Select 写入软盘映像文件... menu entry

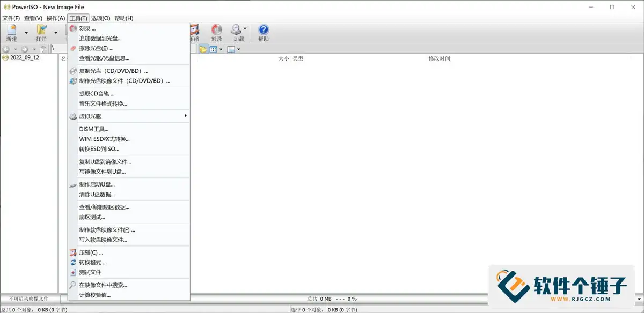pos(129,240)
